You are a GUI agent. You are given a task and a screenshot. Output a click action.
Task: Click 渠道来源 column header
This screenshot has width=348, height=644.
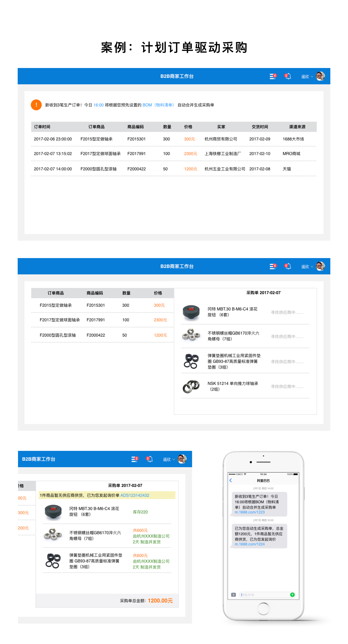297,127
